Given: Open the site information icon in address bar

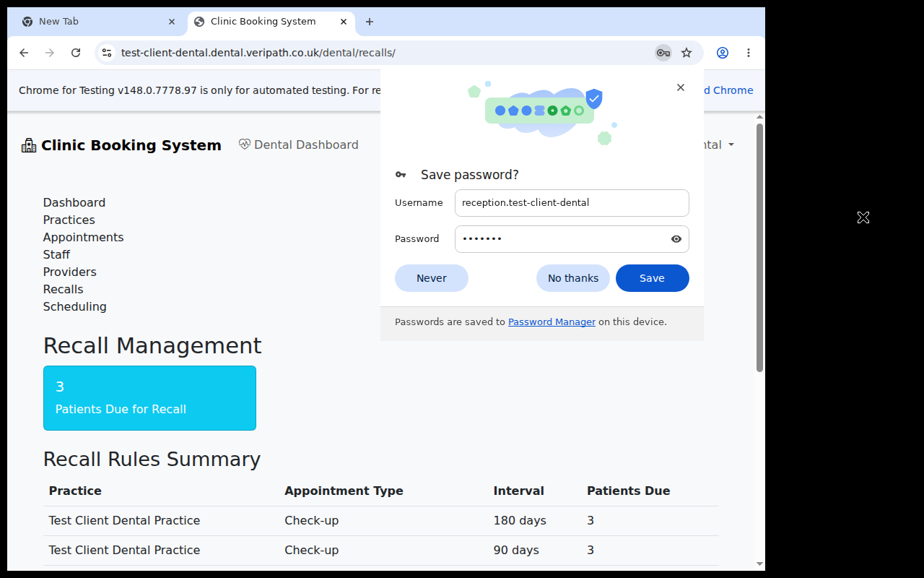Looking at the screenshot, I should (107, 53).
